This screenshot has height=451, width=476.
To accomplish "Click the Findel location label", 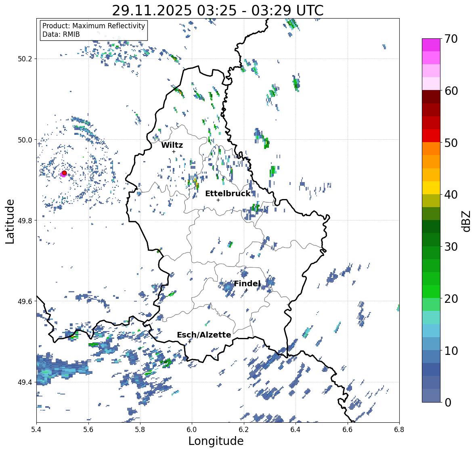I will (x=247, y=283).
